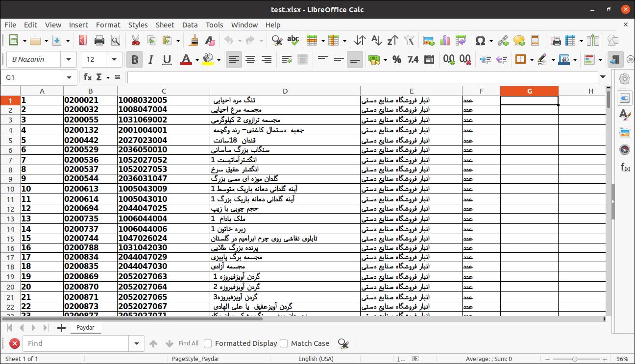Click Sort Descending icon
Screen dimensions: 635x364
(x=392, y=41)
